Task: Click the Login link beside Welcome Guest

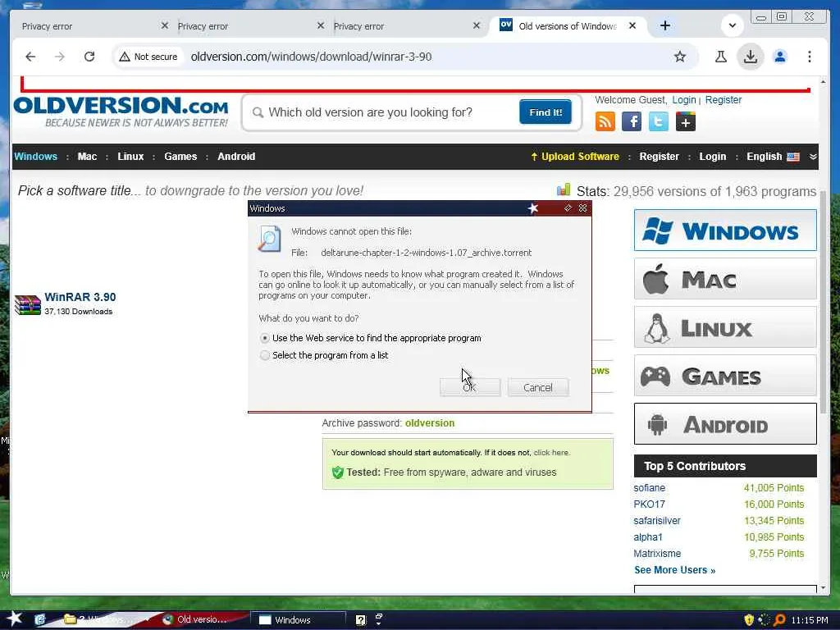Action: click(683, 99)
